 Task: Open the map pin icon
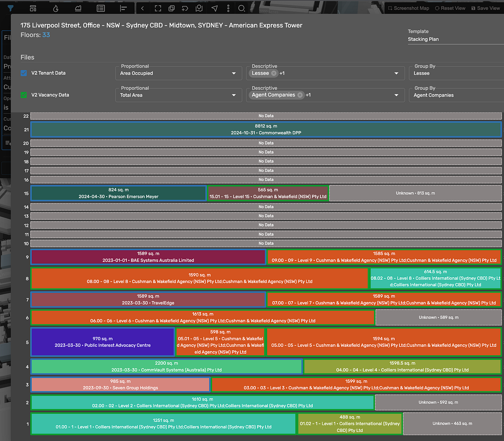(199, 8)
